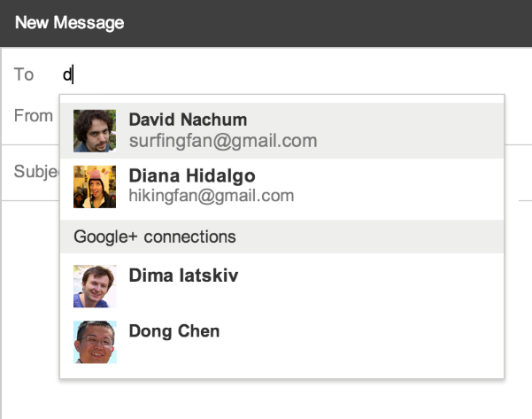
Task: Click Diana Hidalgo's profile photo
Action: point(95,187)
